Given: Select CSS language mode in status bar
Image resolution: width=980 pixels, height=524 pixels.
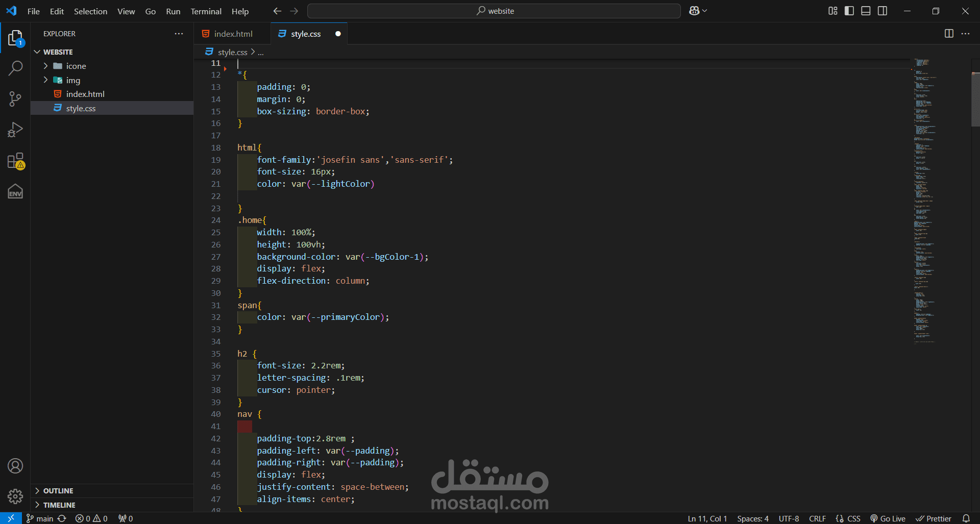Looking at the screenshot, I should [853, 518].
